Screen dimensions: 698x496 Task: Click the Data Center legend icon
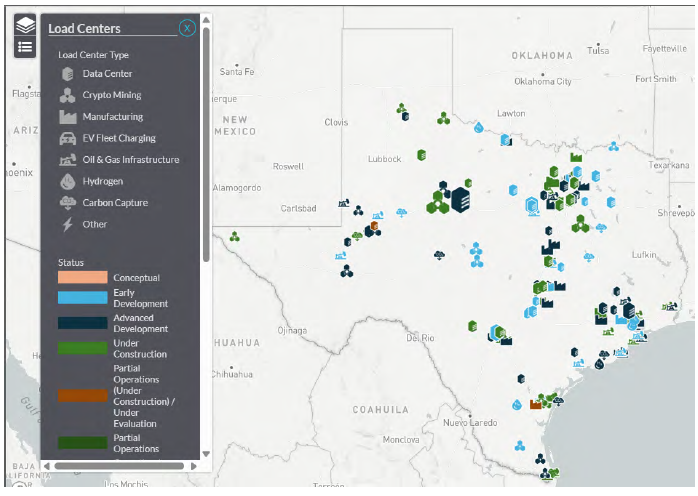pyautogui.click(x=67, y=74)
